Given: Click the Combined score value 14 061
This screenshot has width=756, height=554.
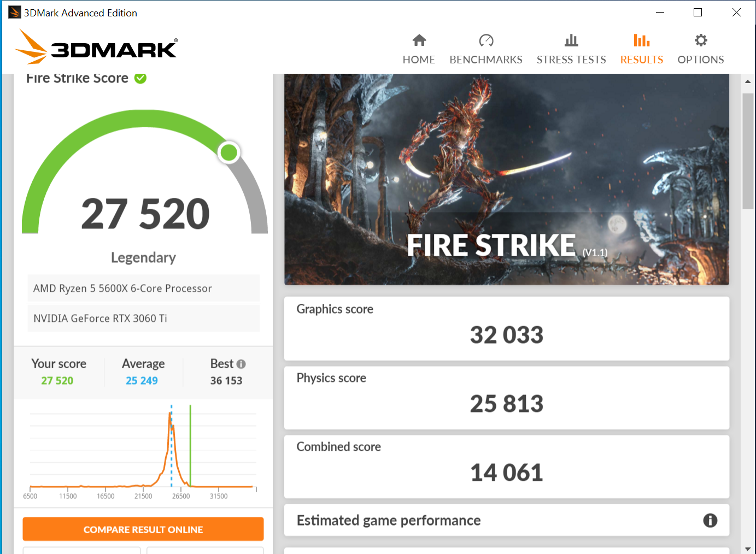Looking at the screenshot, I should click(507, 473).
